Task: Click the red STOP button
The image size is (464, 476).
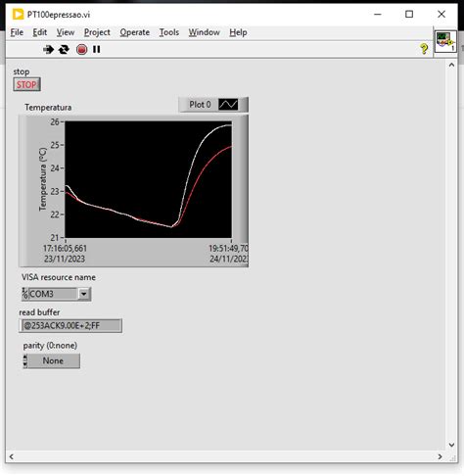Action: point(26,84)
